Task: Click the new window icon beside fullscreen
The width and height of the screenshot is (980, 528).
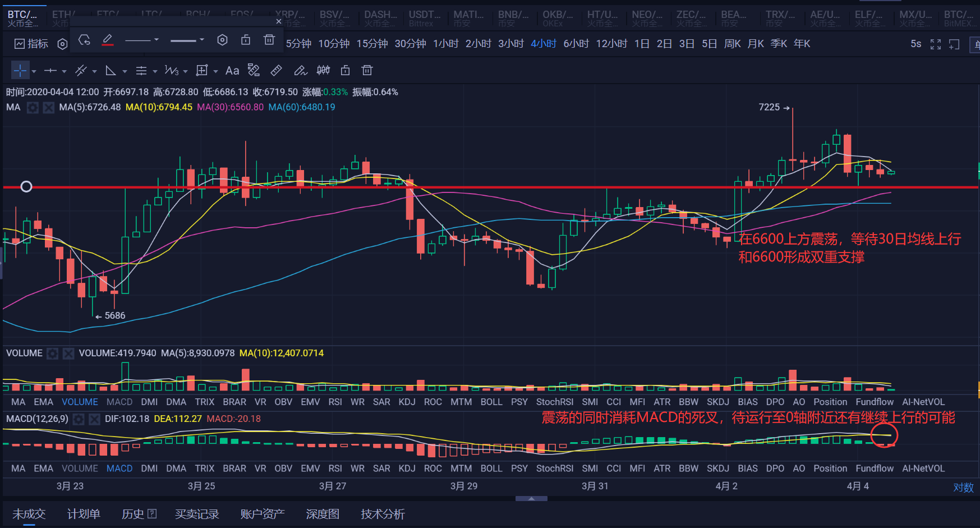Action: [954, 44]
